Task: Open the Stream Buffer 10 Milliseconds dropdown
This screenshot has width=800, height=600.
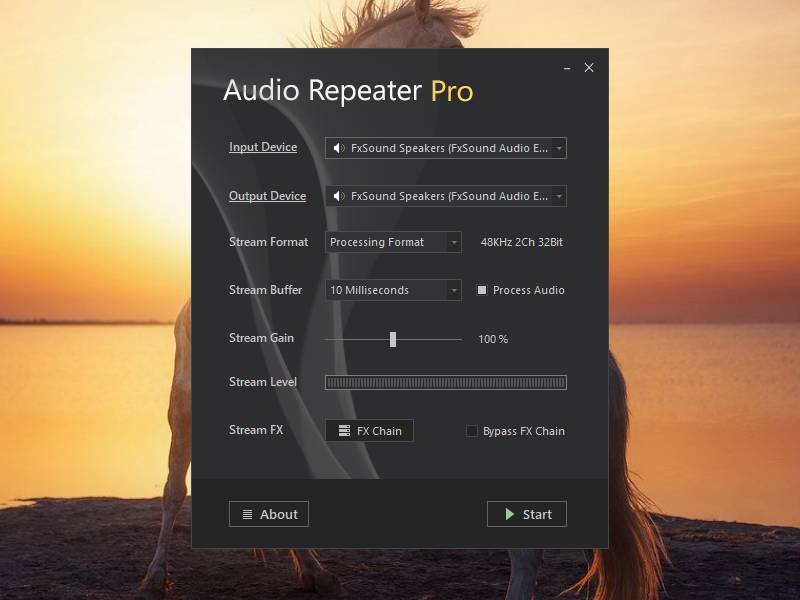Action: point(393,290)
